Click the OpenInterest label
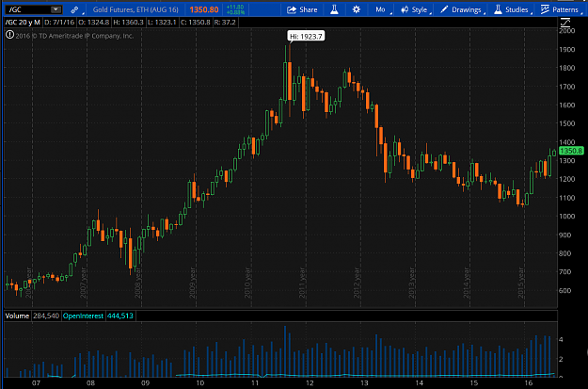Image resolution: width=588 pixels, height=389 pixels. tap(83, 316)
